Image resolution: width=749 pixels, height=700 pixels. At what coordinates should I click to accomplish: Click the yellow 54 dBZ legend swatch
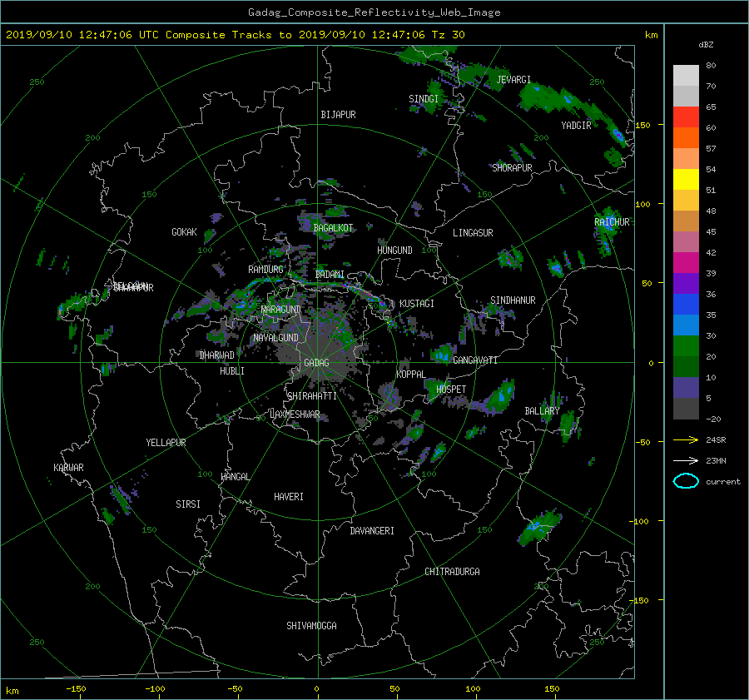coord(686,179)
